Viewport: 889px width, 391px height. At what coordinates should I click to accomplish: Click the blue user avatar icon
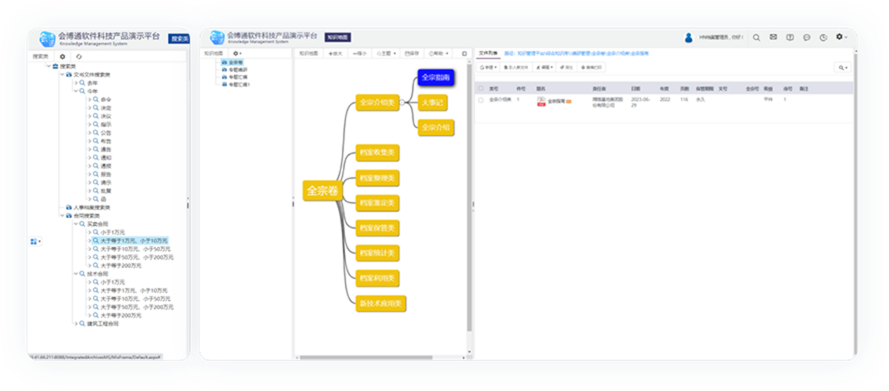688,38
